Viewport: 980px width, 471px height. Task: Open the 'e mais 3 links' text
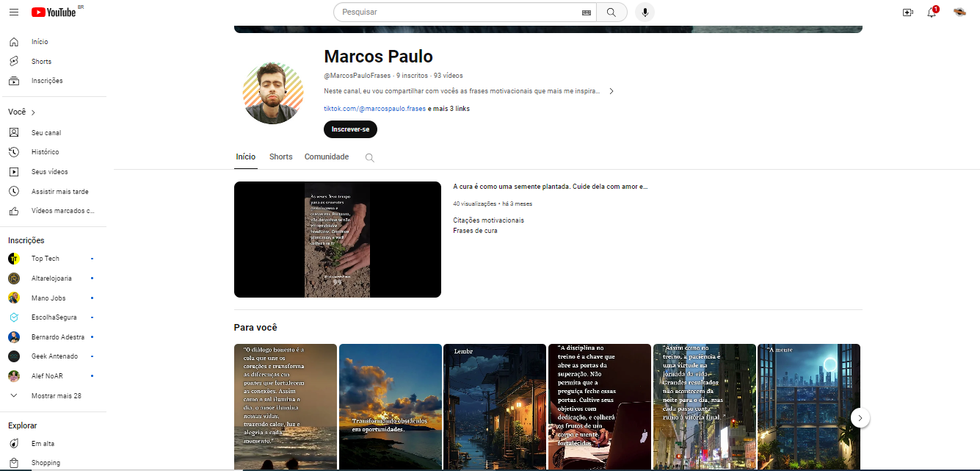pos(449,109)
